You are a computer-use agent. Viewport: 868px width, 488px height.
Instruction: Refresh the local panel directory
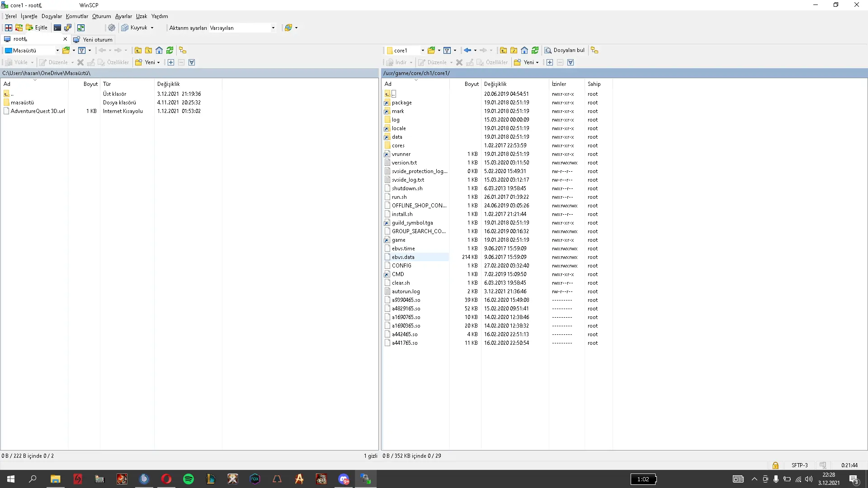(x=170, y=50)
